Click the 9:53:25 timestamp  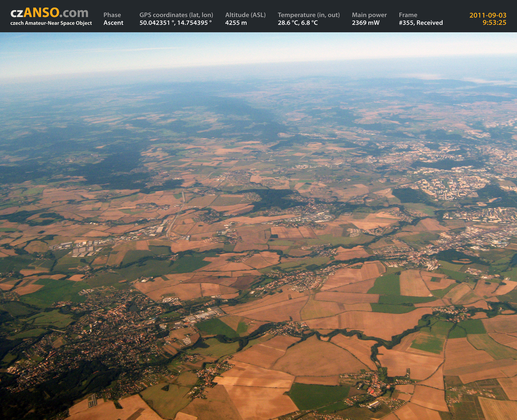pyautogui.click(x=494, y=23)
